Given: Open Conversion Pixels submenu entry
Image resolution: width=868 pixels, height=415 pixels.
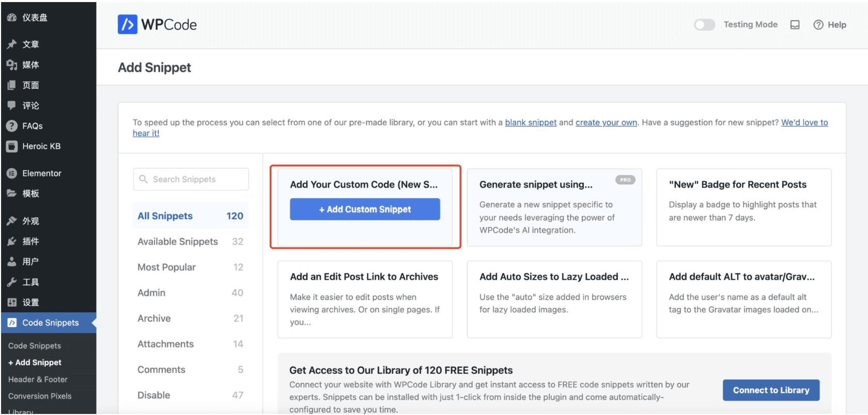Looking at the screenshot, I should 40,396.
